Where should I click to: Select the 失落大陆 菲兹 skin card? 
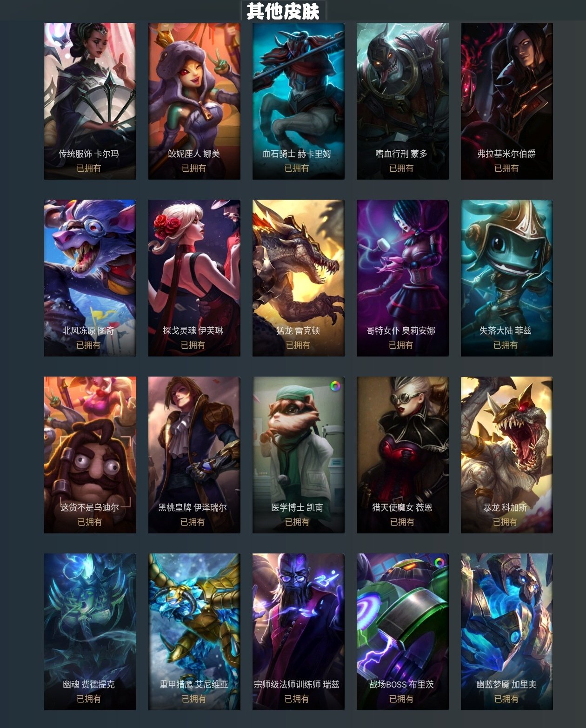(x=507, y=278)
